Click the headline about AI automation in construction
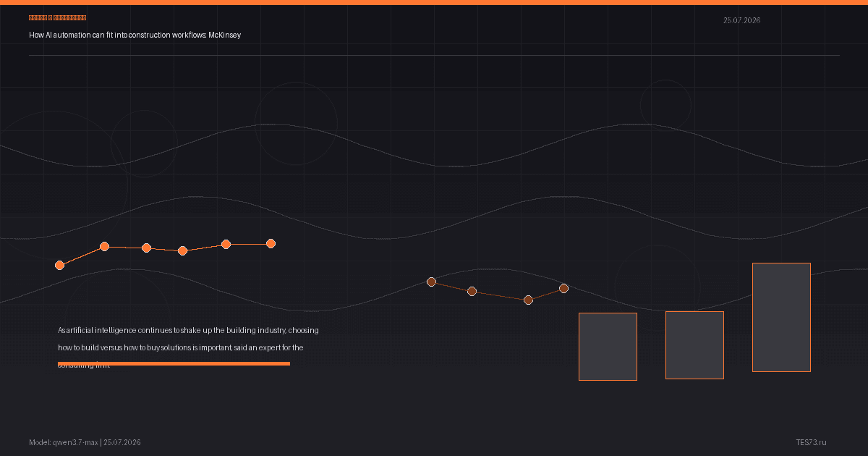The width and height of the screenshot is (868, 456). coord(135,35)
